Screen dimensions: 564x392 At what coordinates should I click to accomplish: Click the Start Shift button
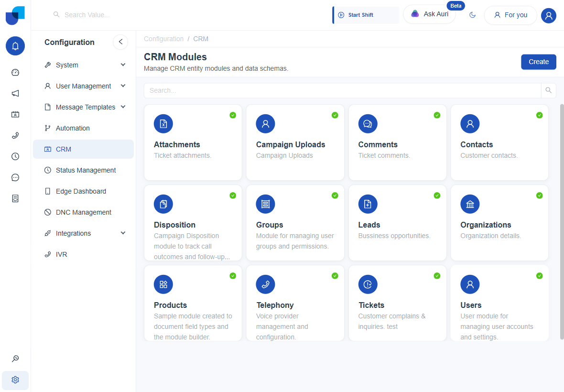[366, 15]
